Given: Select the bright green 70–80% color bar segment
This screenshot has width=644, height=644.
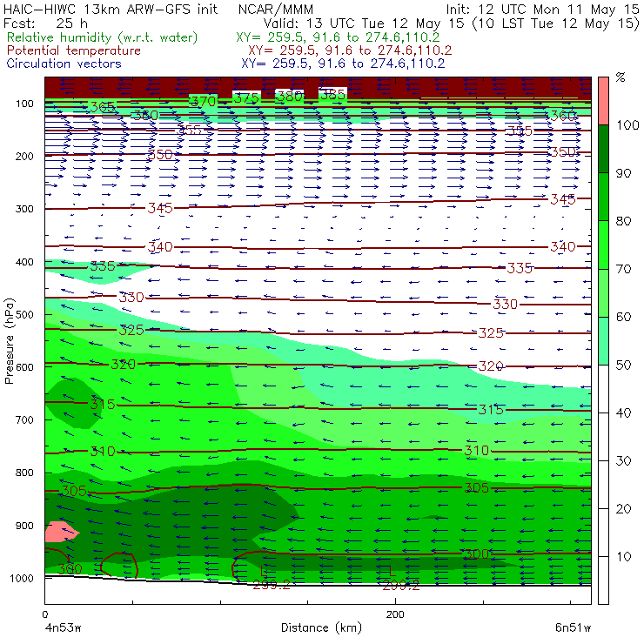Looking at the screenshot, I should [x=603, y=245].
